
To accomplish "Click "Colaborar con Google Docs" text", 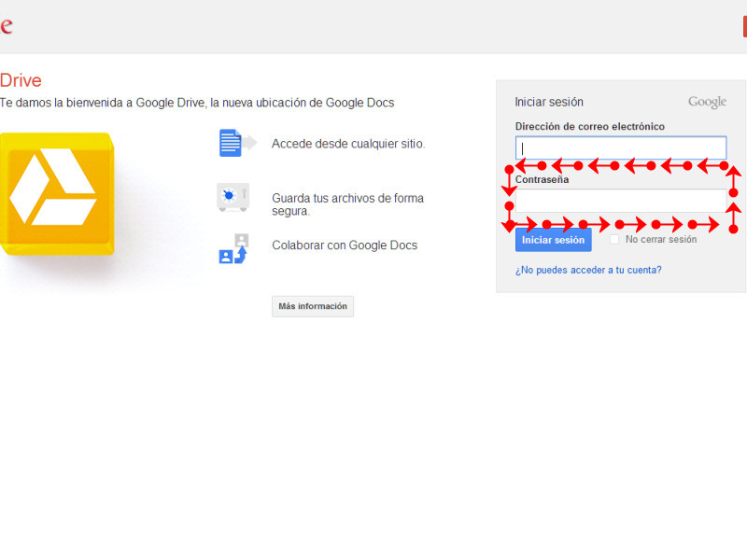I will (345, 245).
